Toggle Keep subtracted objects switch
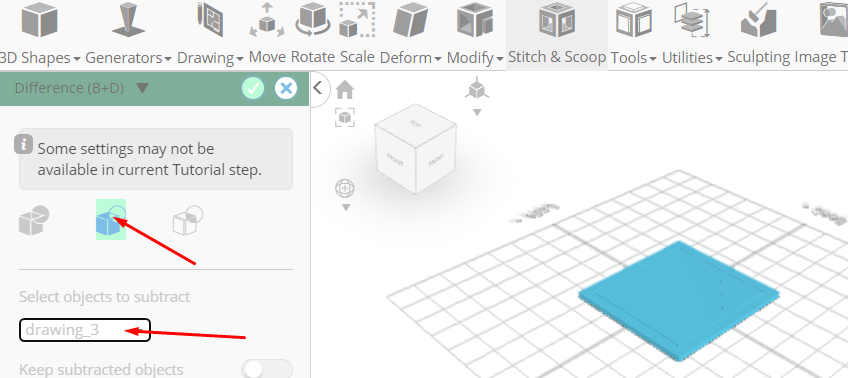The image size is (848, 378). pos(267,370)
